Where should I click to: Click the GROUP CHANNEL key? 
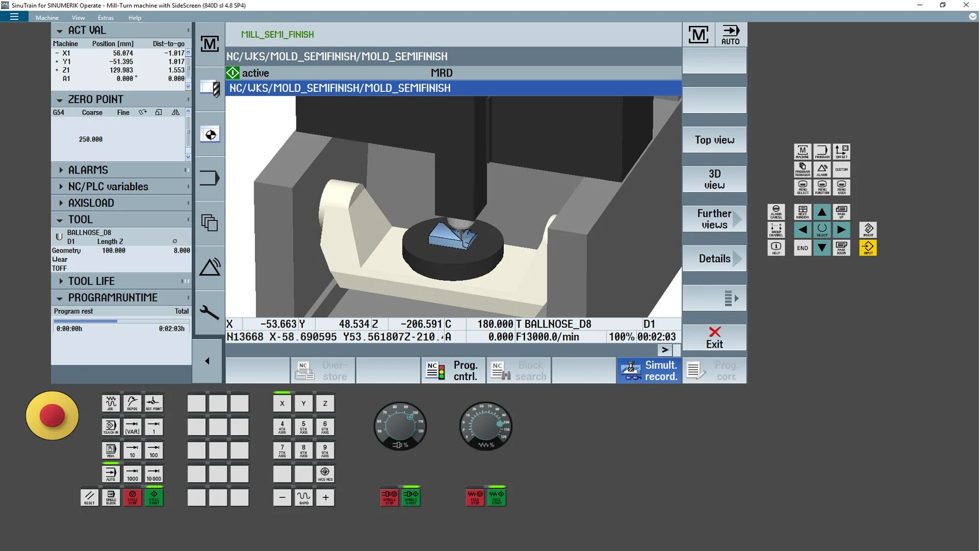tap(776, 230)
